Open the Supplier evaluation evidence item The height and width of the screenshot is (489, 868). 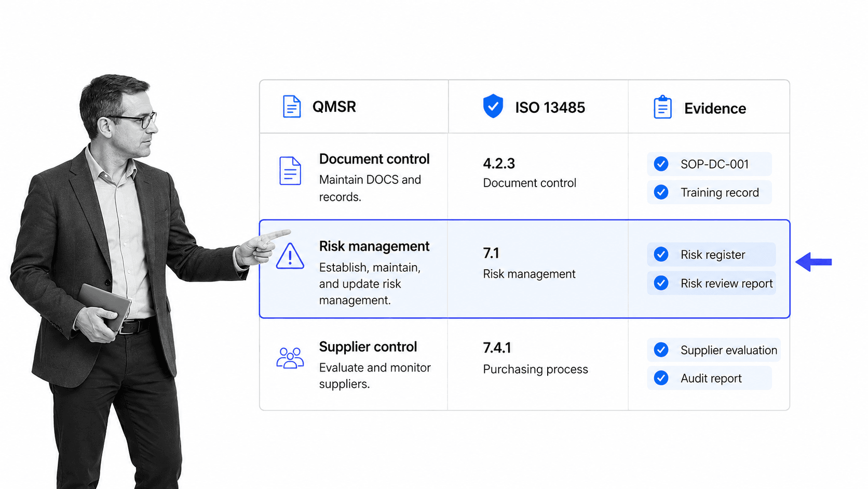coord(714,350)
